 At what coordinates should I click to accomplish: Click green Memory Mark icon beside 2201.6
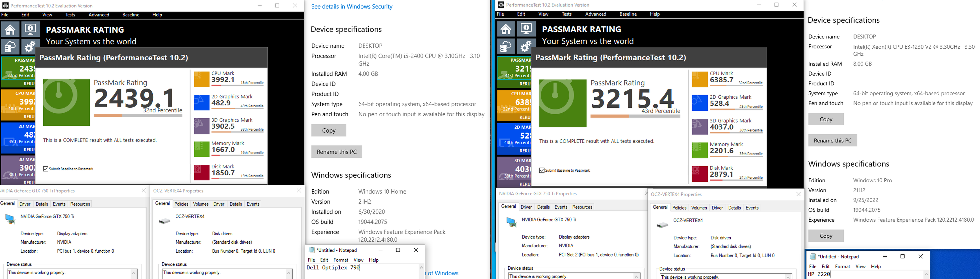[x=700, y=151]
